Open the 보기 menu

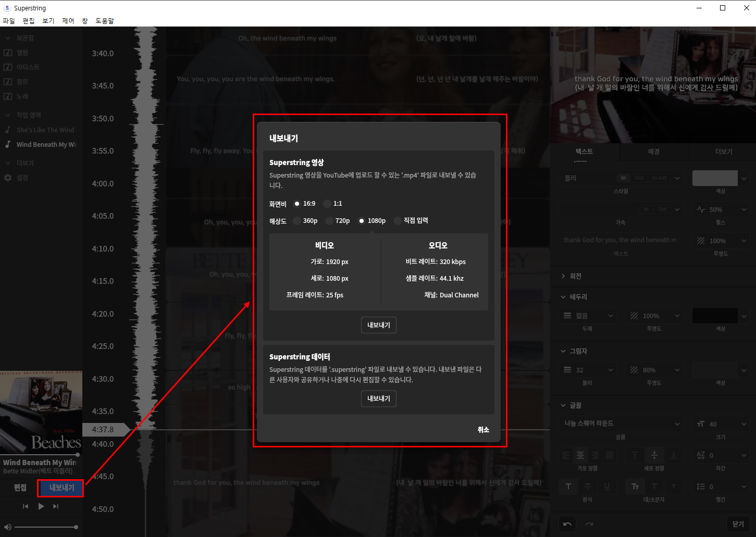point(48,21)
